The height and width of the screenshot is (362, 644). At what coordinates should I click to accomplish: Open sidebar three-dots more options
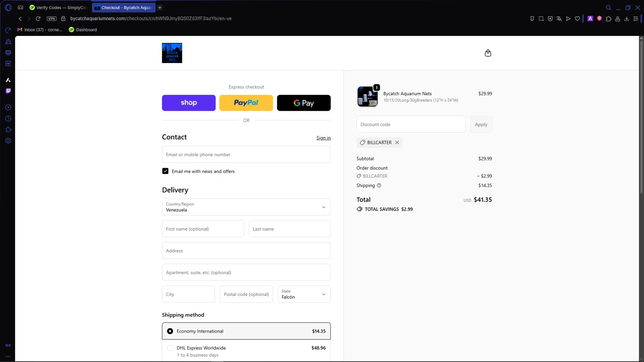coord(8,356)
